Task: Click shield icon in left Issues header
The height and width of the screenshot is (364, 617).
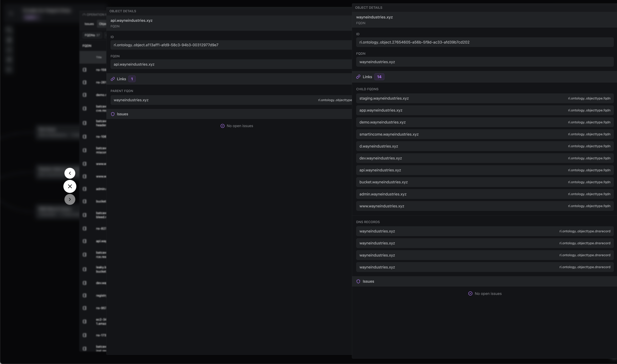Action: click(x=113, y=114)
